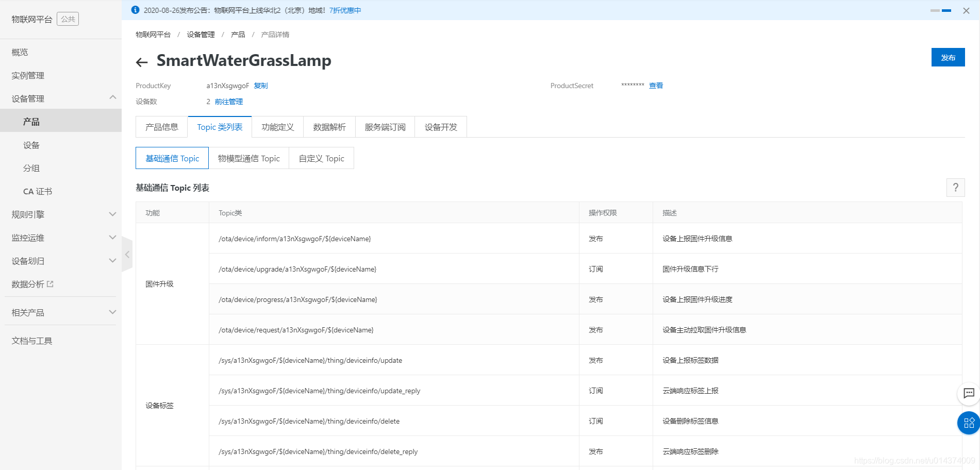
Task: Collapse the sidebar using the left arrow handle
Action: 127,254
